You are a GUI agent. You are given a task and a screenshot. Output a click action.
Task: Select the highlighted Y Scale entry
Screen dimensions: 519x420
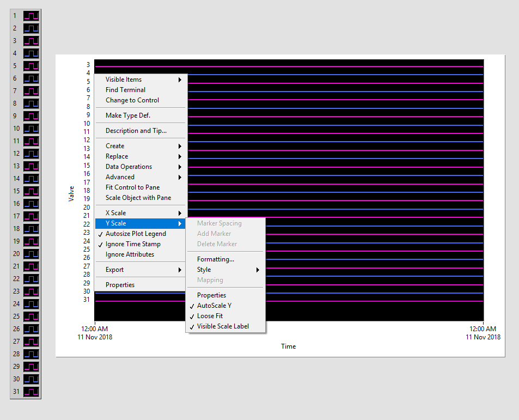pyautogui.click(x=140, y=223)
